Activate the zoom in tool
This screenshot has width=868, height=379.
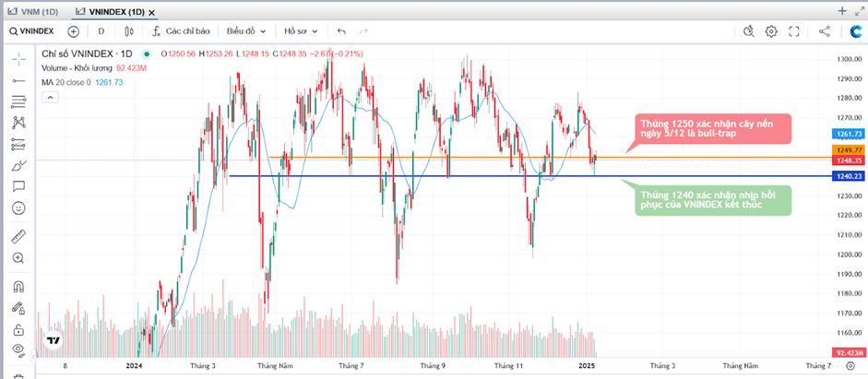click(x=18, y=258)
